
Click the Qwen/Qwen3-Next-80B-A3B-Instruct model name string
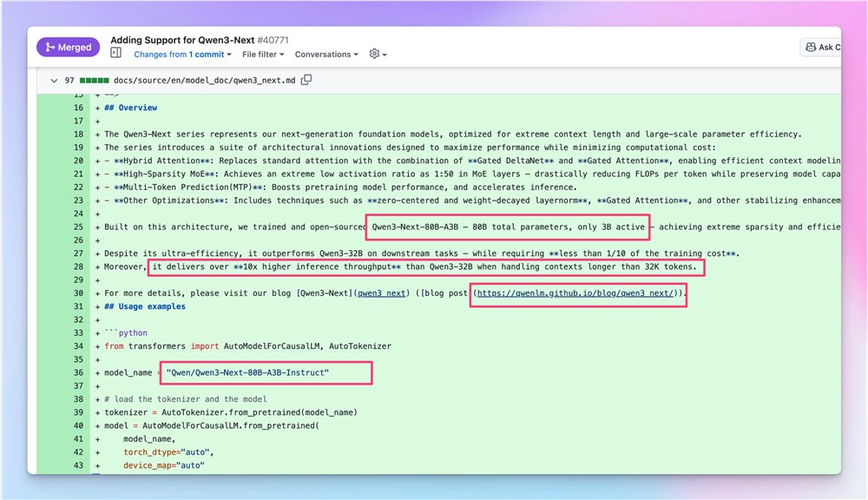(x=247, y=372)
